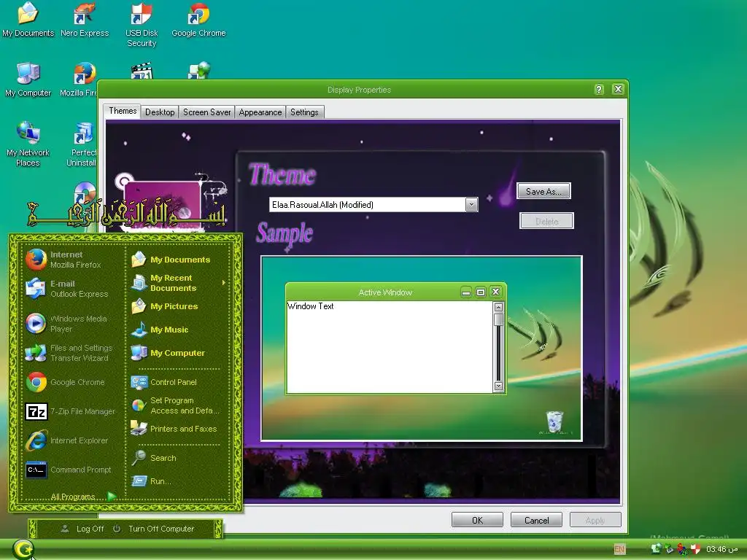Open Control Panel icon

click(x=139, y=382)
